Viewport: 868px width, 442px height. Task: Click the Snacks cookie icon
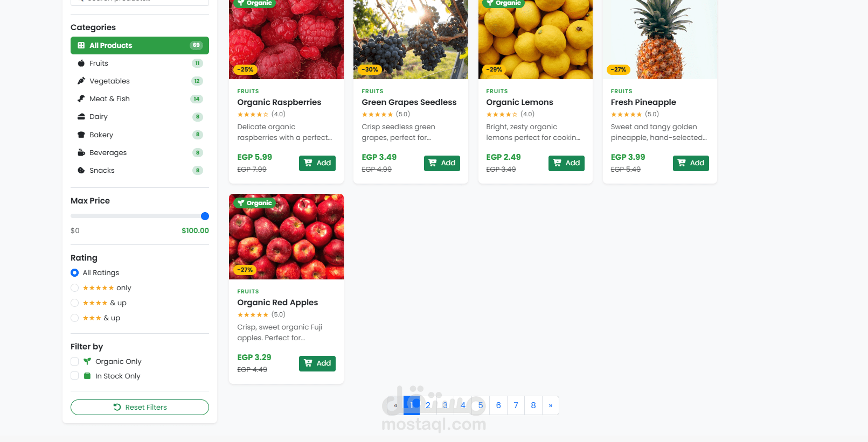81,171
